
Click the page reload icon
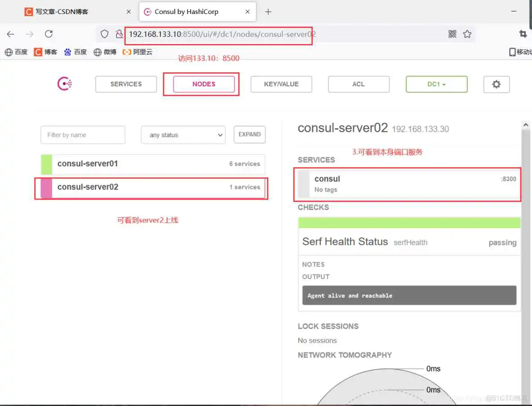(x=49, y=34)
